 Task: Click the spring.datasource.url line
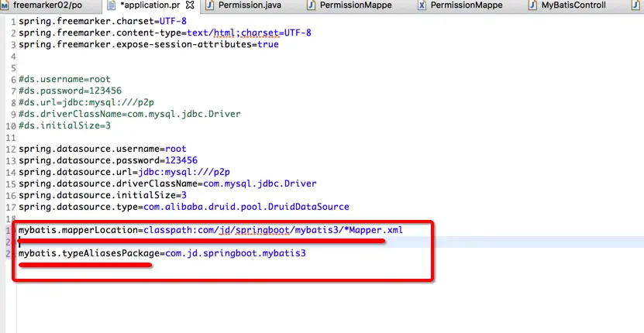coord(124,172)
